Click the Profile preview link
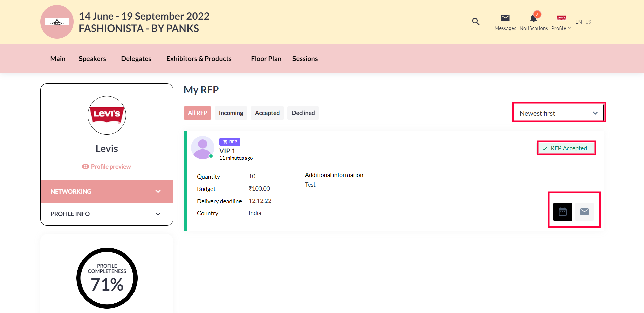 pos(107,167)
